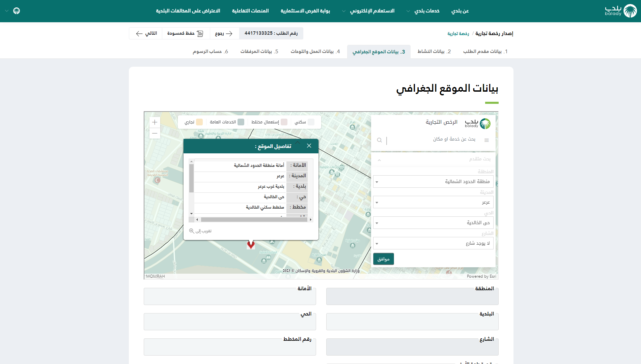Collapse the بحث متقدم advanced search section
The height and width of the screenshot is (364, 641).
tap(379, 160)
